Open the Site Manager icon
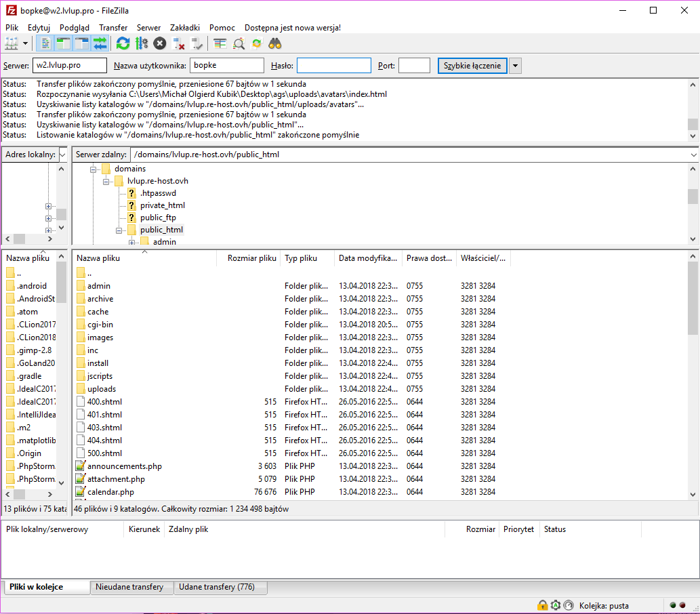Screen dimensions: 700x614 (12, 44)
